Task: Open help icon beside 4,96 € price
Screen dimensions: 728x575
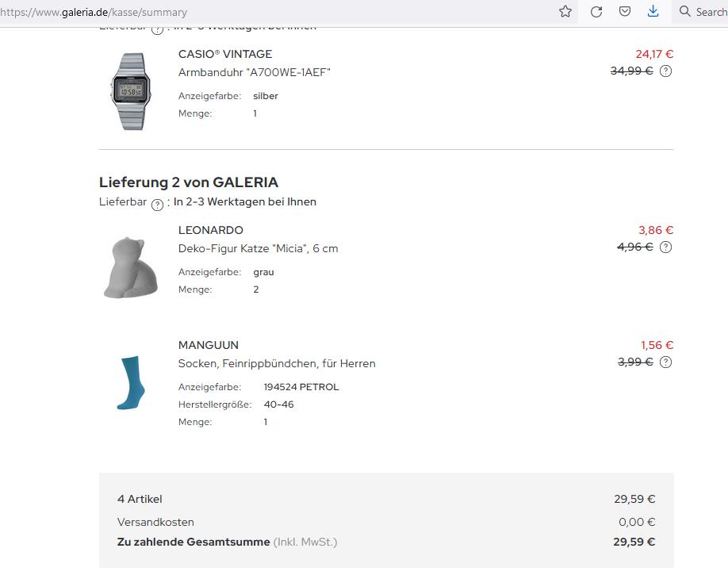Action: 665,247
